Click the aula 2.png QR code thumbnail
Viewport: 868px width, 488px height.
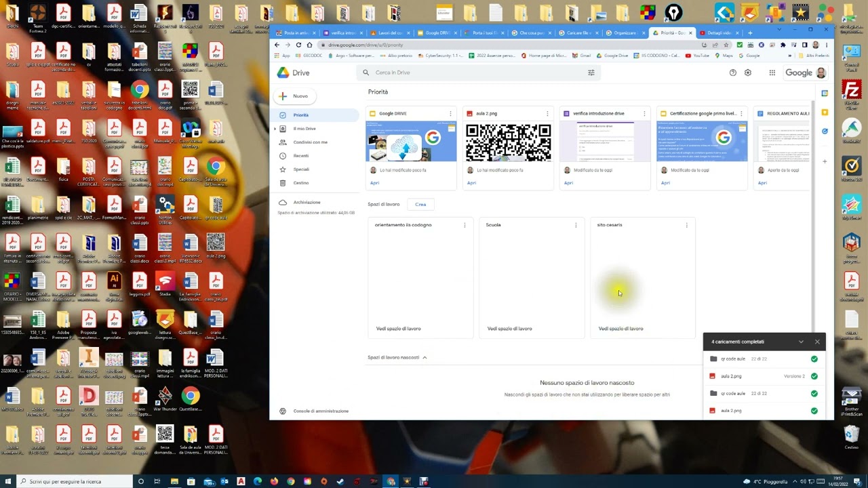(508, 141)
